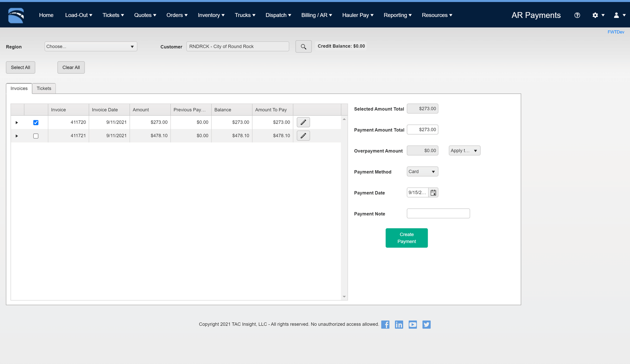Click inside the Payment Note field

438,213
